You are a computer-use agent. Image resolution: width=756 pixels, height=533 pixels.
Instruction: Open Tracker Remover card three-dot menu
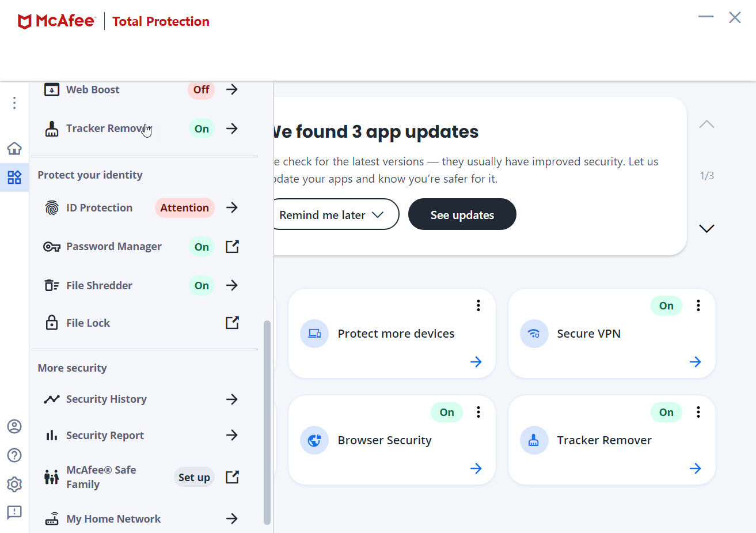click(698, 412)
